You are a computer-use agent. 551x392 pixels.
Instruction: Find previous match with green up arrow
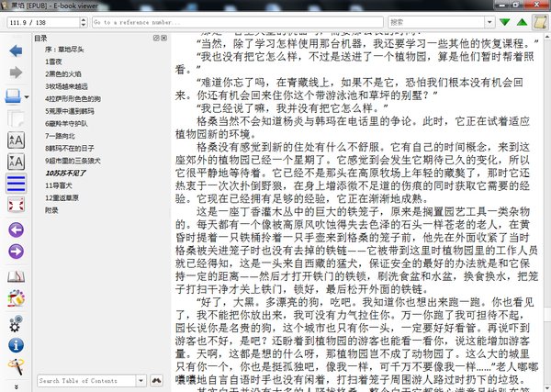click(523, 22)
